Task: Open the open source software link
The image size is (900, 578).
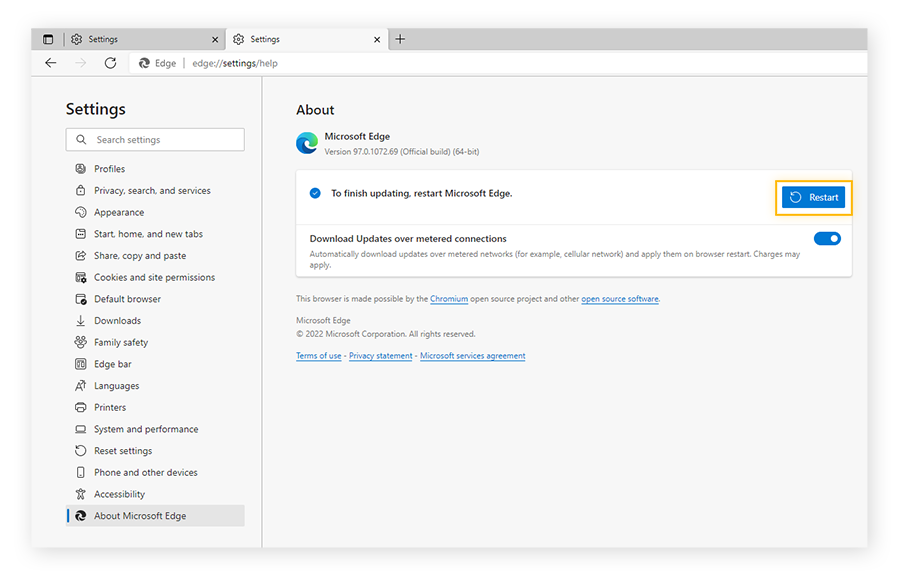Action: (x=620, y=299)
